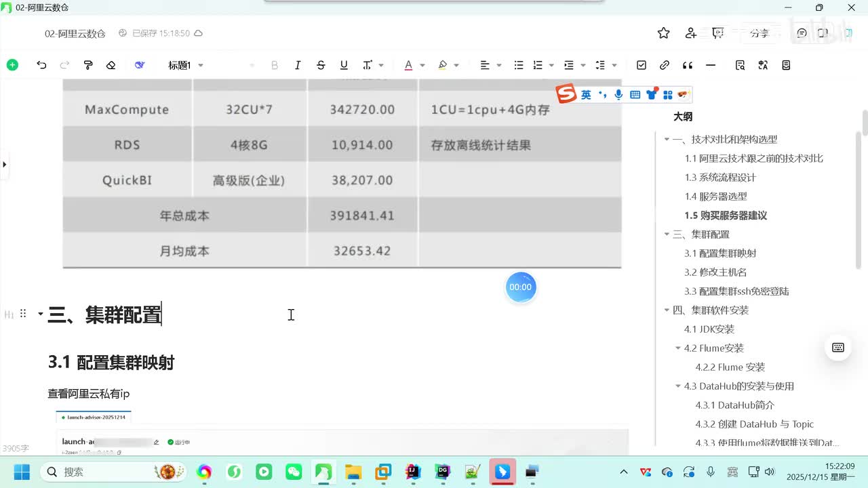Toggle bold formatting
The width and height of the screenshot is (868, 488).
pos(275,65)
